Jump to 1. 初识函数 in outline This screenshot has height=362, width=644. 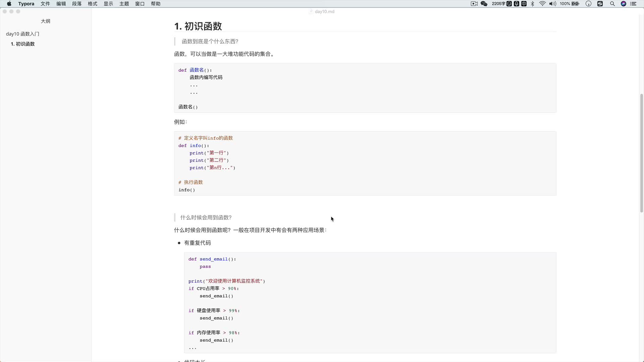[x=22, y=44]
